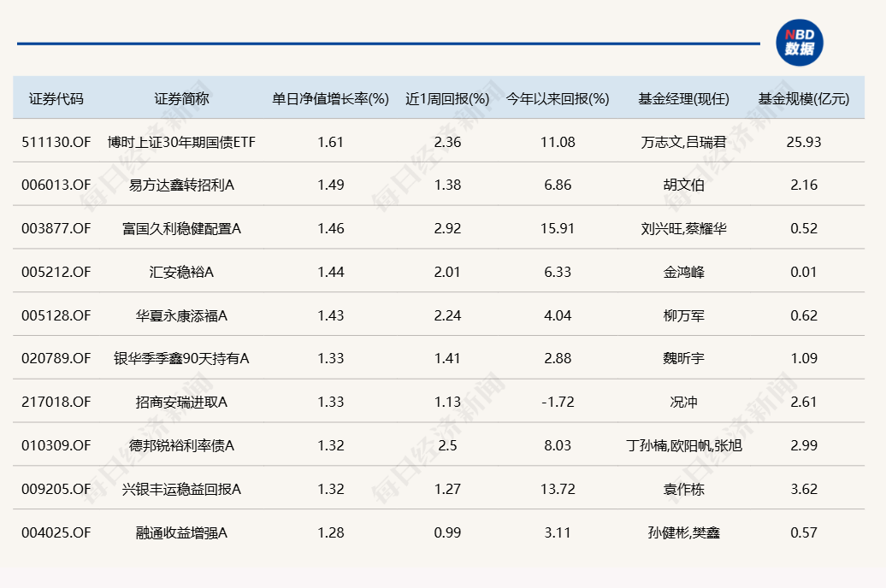Click manager name 柳万军
This screenshot has width=886, height=588.
[683, 315]
